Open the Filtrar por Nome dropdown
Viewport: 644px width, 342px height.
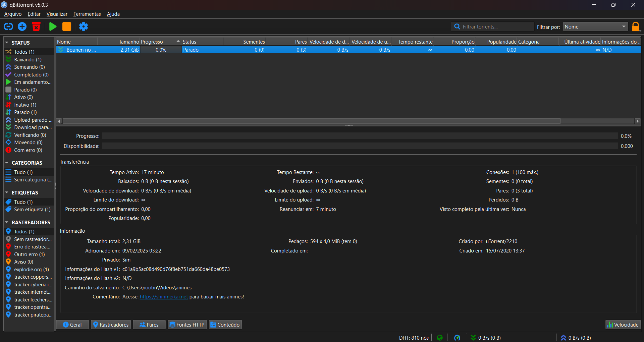pos(595,27)
